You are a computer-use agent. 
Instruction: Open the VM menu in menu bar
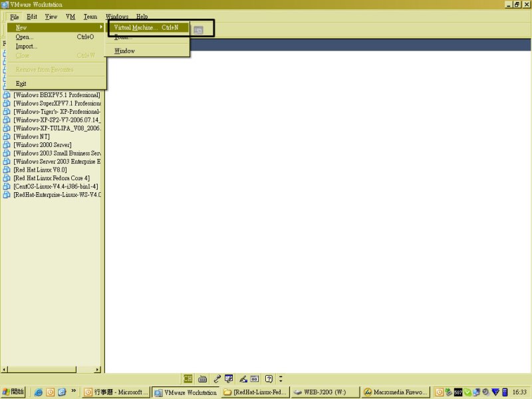coord(70,17)
